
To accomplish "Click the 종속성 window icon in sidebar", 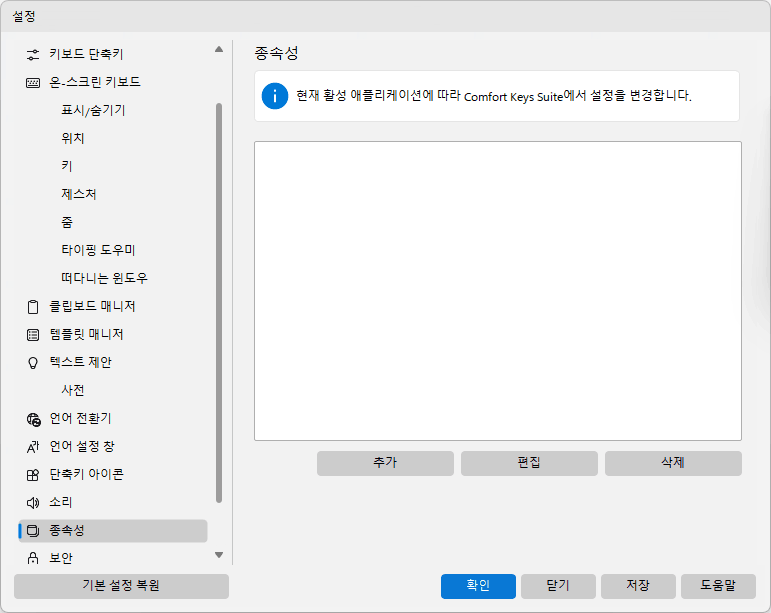I will coord(33,531).
